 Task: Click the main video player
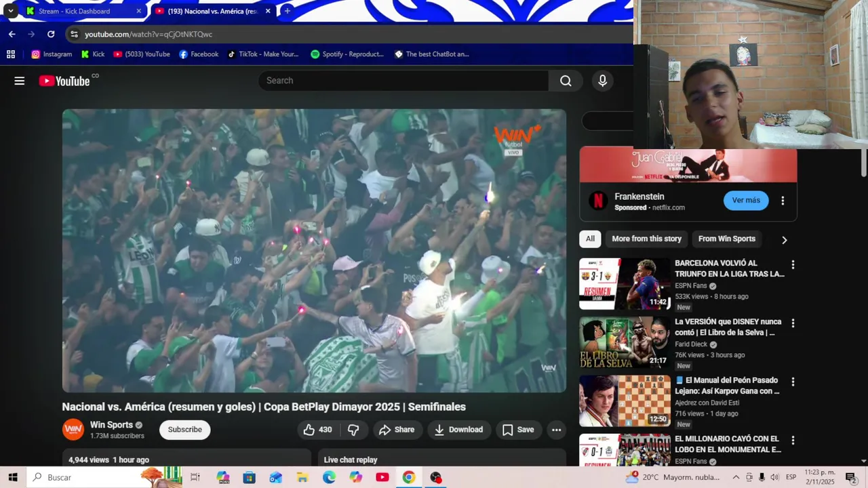tap(314, 251)
